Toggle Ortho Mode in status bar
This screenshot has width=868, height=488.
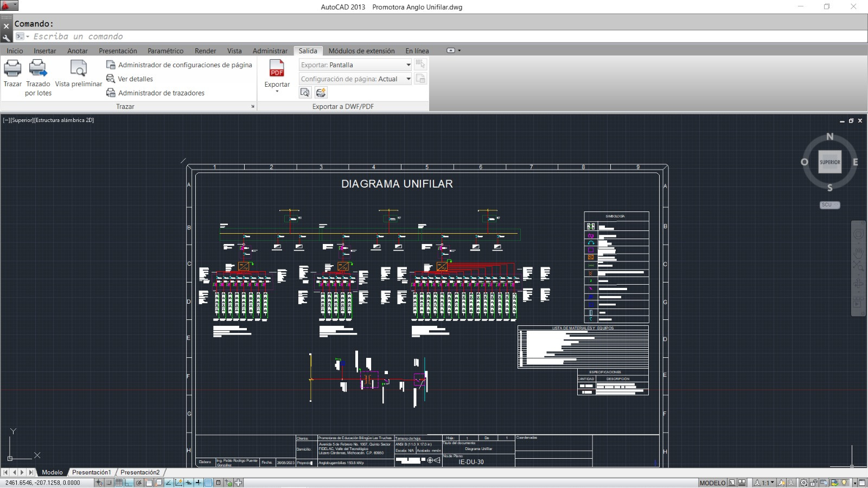coord(129,483)
